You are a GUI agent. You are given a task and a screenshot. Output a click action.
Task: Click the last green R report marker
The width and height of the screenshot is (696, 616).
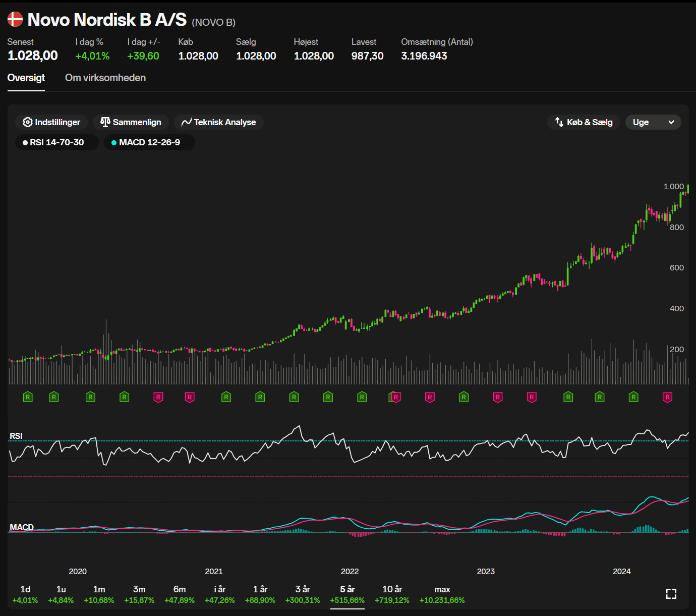[x=633, y=397]
